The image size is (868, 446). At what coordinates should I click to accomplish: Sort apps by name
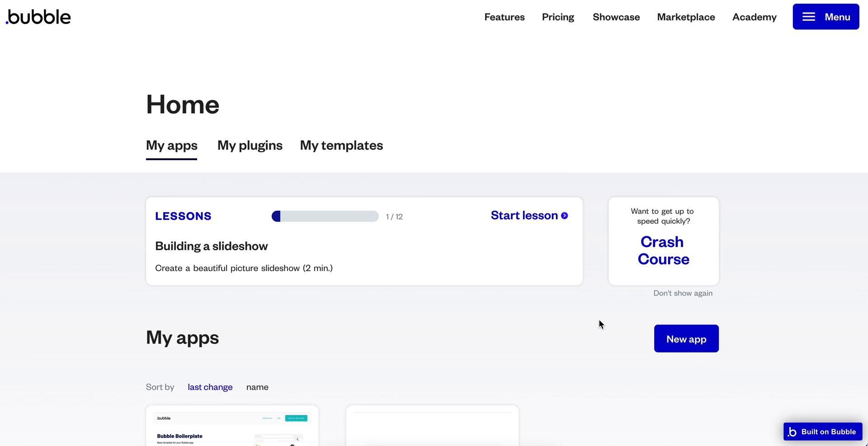coord(257,387)
